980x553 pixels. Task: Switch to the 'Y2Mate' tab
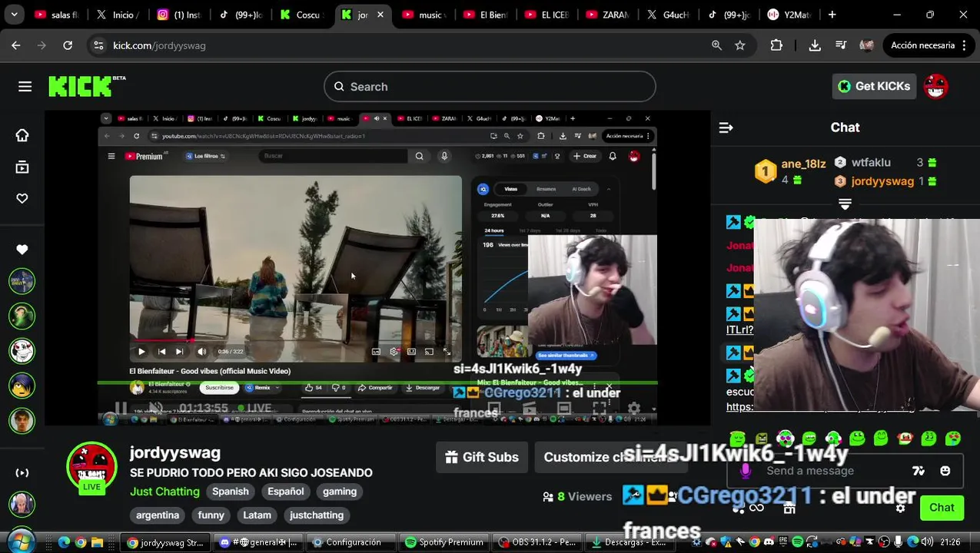789,15
